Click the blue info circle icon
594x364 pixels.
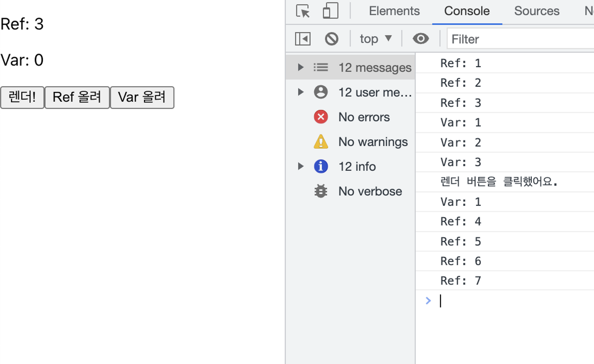point(321,167)
